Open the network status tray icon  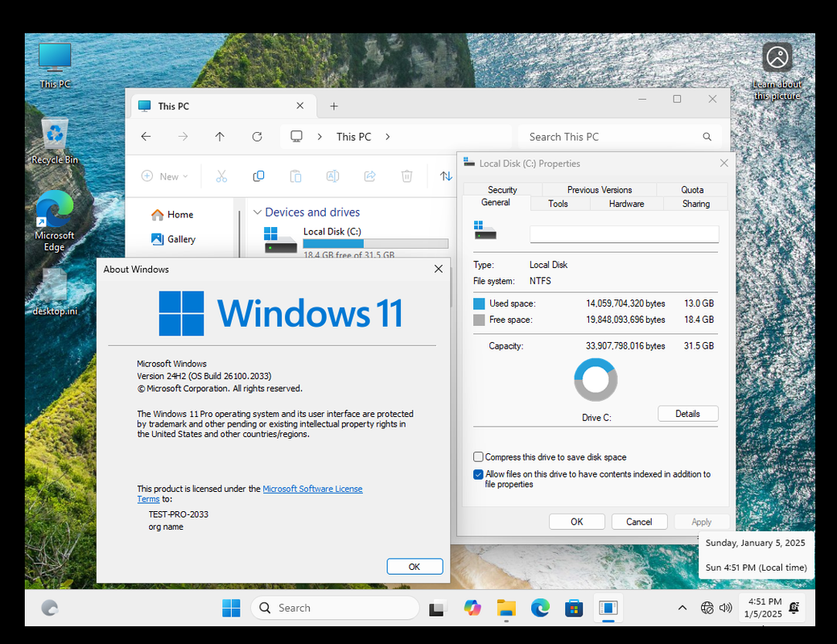point(707,608)
